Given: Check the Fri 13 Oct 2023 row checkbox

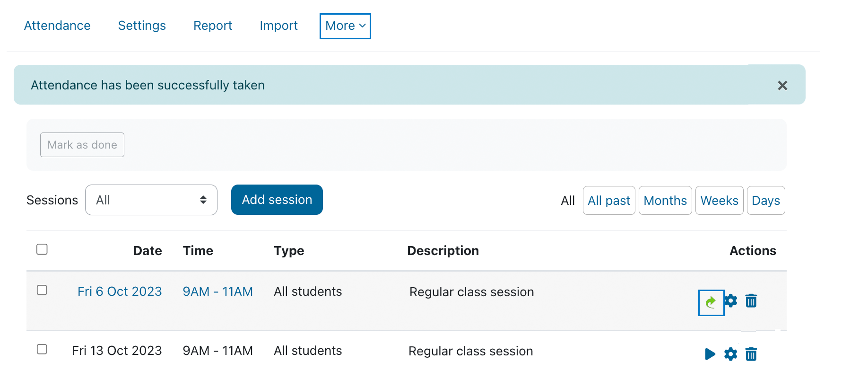Looking at the screenshot, I should 42,349.
